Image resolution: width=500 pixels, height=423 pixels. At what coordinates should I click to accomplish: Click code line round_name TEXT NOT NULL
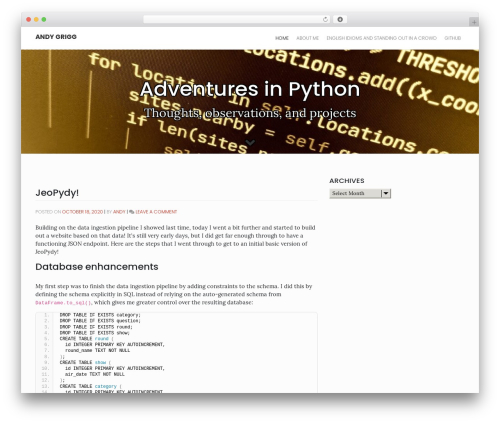(97, 350)
